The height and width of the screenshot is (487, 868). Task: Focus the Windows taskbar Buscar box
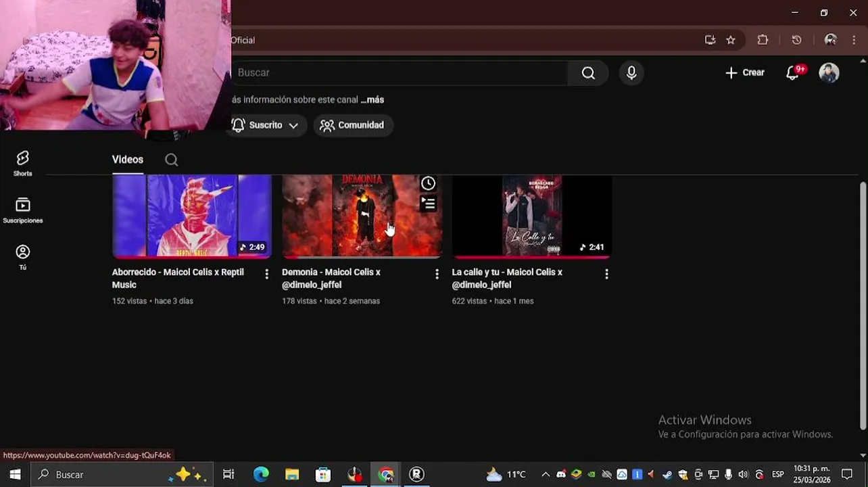122,475
